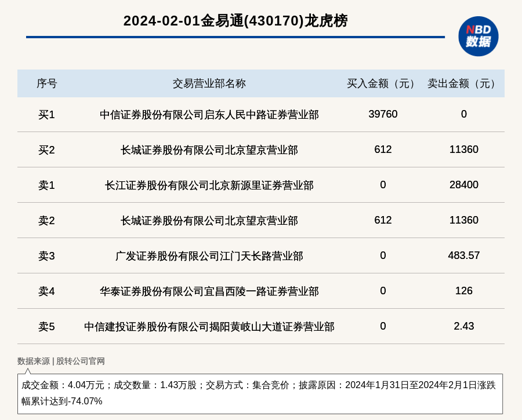Select sell amount 11360 in 卖2 row

[464, 220]
